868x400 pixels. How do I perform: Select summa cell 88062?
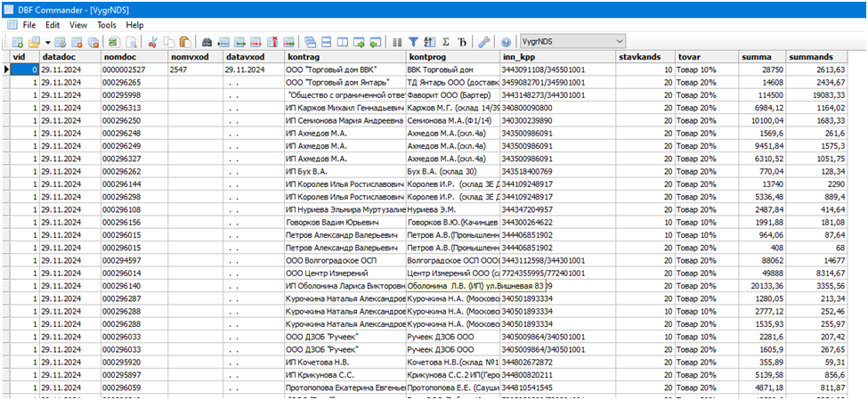[763, 260]
